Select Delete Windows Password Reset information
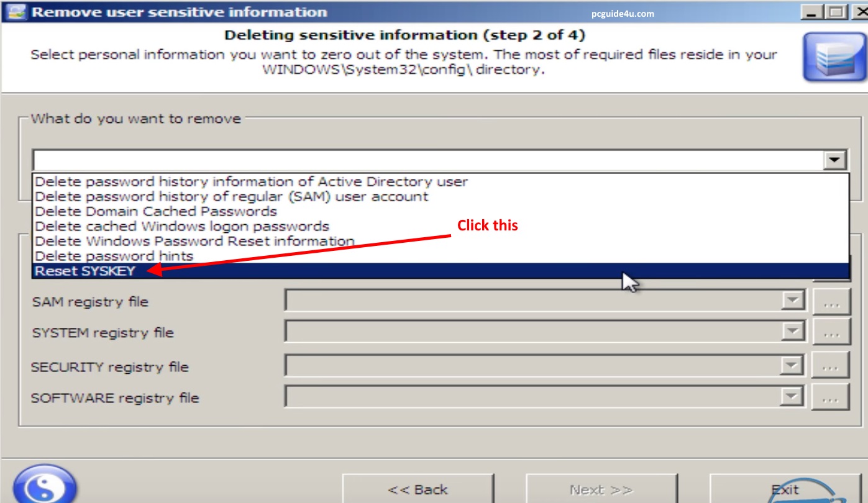This screenshot has height=503, width=868. [x=194, y=241]
